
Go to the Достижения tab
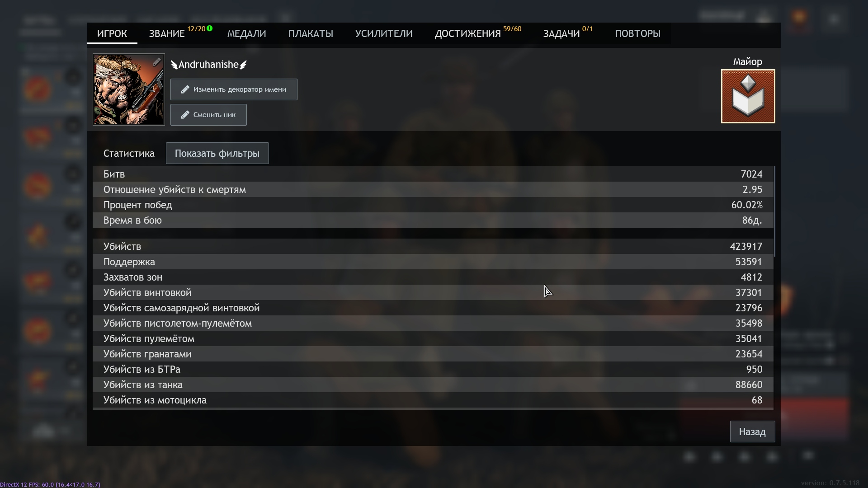tap(468, 34)
